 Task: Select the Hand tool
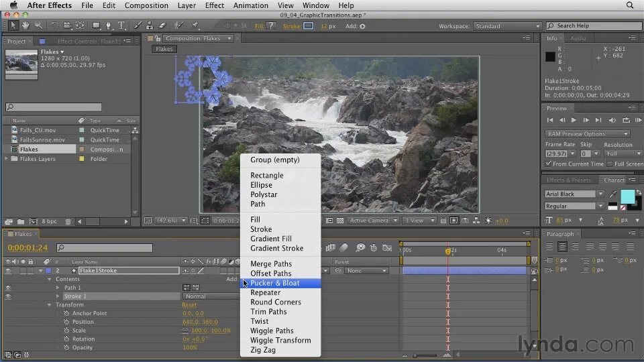[25, 25]
